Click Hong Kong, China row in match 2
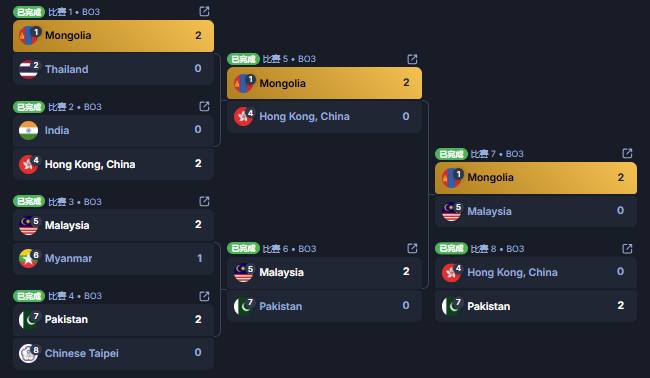Screen dimensions: 650x378 tap(113, 164)
